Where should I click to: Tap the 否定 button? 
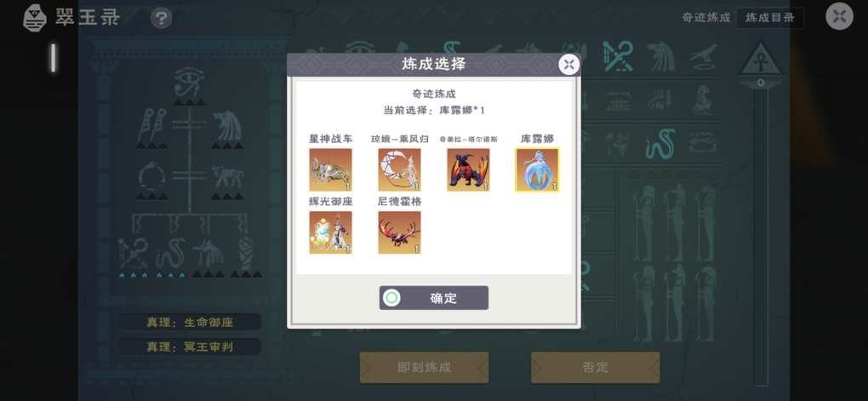coord(596,367)
